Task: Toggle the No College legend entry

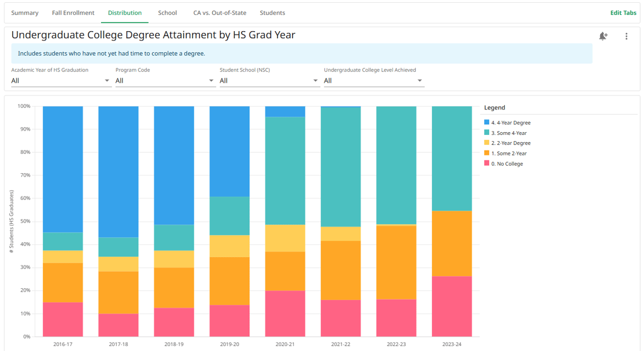Action: (504, 164)
